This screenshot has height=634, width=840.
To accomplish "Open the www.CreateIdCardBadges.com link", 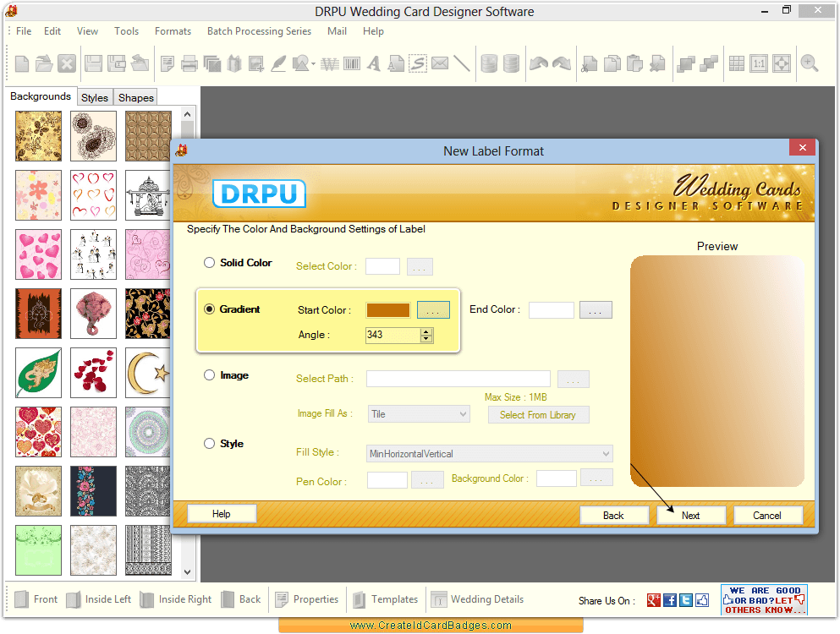I will [x=431, y=626].
